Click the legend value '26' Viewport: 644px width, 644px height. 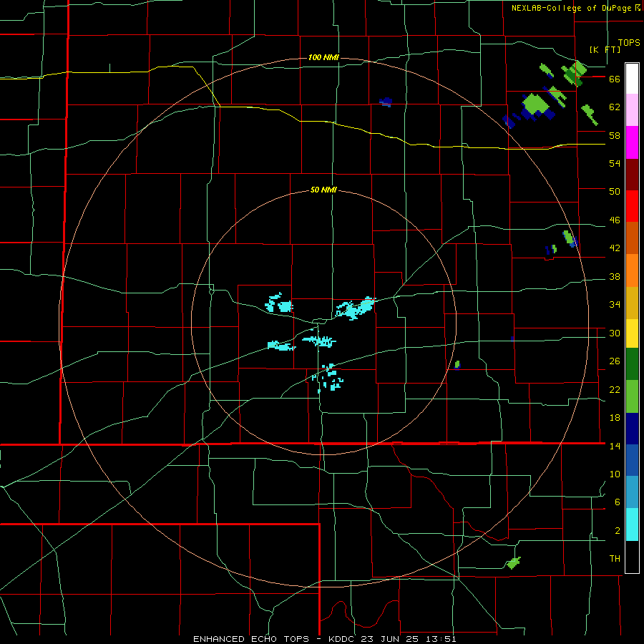tap(615, 361)
